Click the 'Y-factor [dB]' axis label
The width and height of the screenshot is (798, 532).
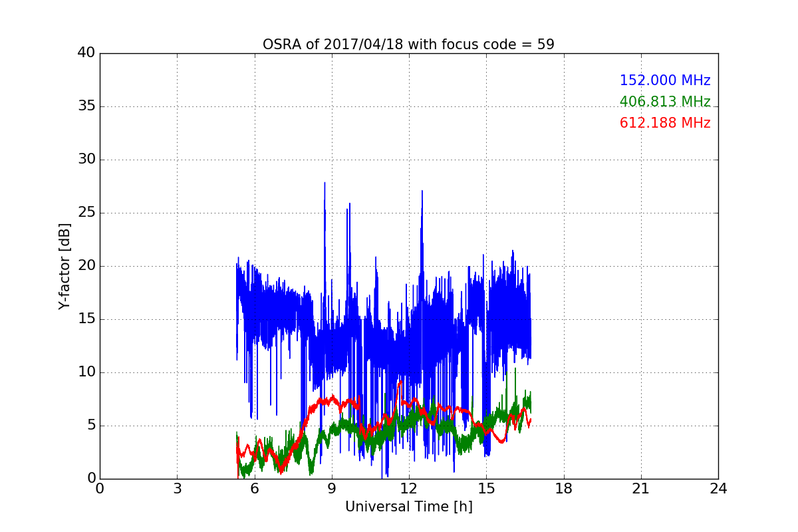[x=65, y=266]
